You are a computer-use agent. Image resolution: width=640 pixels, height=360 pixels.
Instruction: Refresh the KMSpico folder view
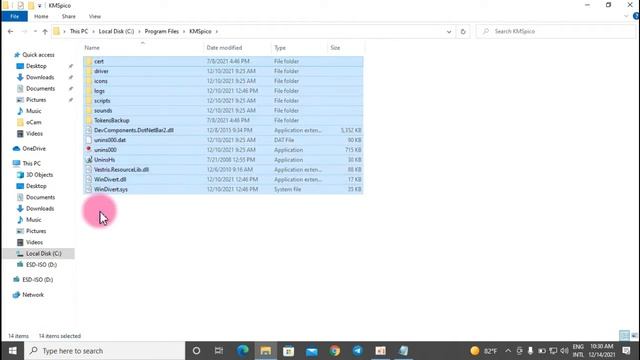click(x=463, y=31)
